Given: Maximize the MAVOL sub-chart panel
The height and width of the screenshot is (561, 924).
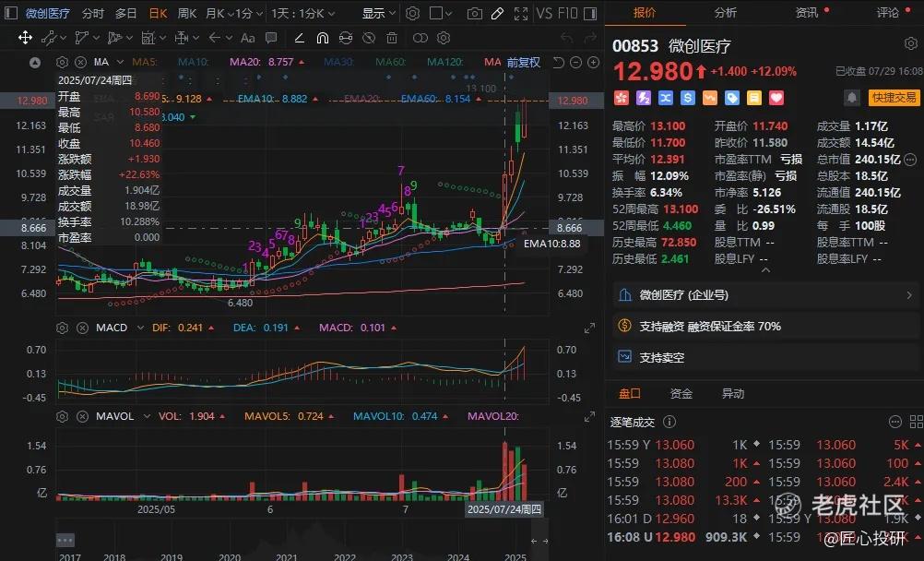Looking at the screenshot, I should (x=589, y=417).
